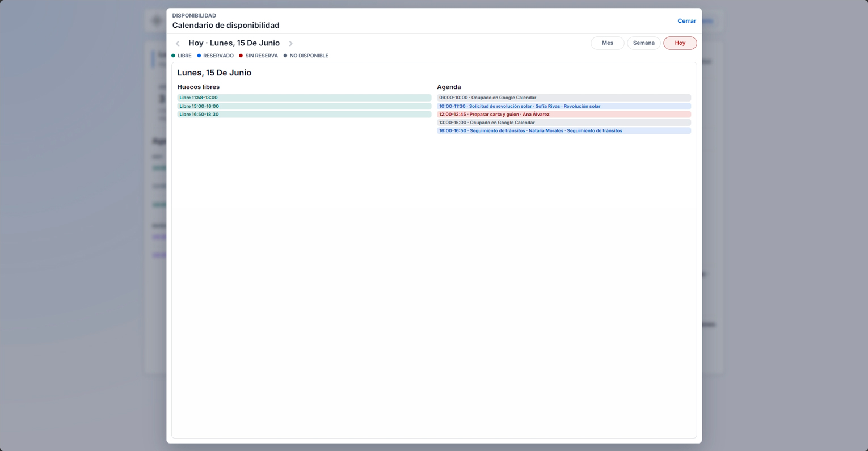Viewport: 868px width, 451px height.
Task: Select free slot Libre 16:50-18:30
Action: pyautogui.click(x=304, y=114)
